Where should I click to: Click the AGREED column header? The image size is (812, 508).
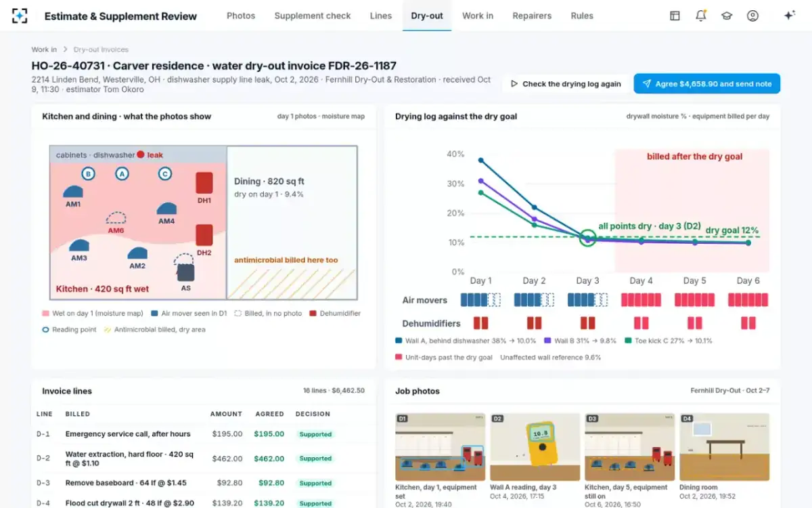pos(270,414)
